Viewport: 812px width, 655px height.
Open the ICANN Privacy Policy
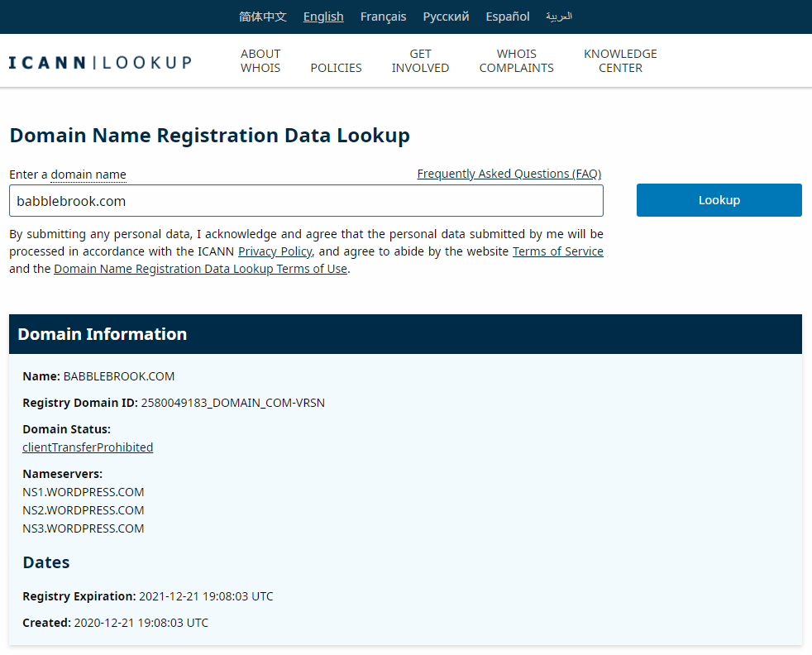pyautogui.click(x=275, y=251)
